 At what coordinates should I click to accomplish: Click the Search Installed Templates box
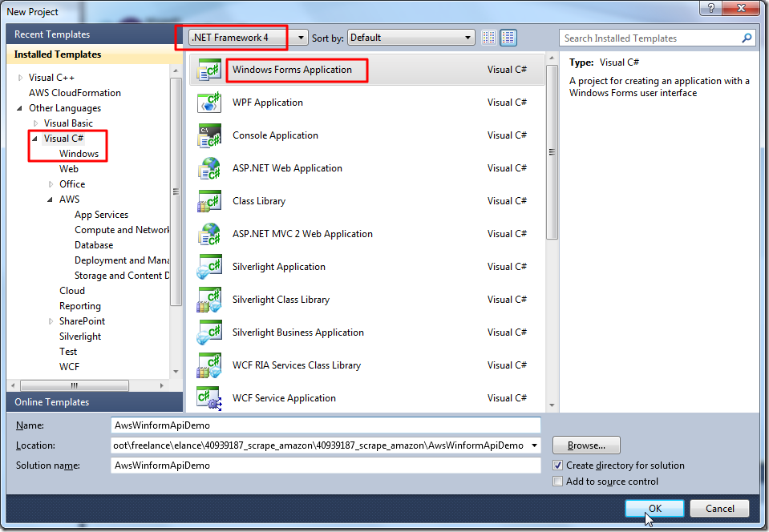pyautogui.click(x=650, y=38)
